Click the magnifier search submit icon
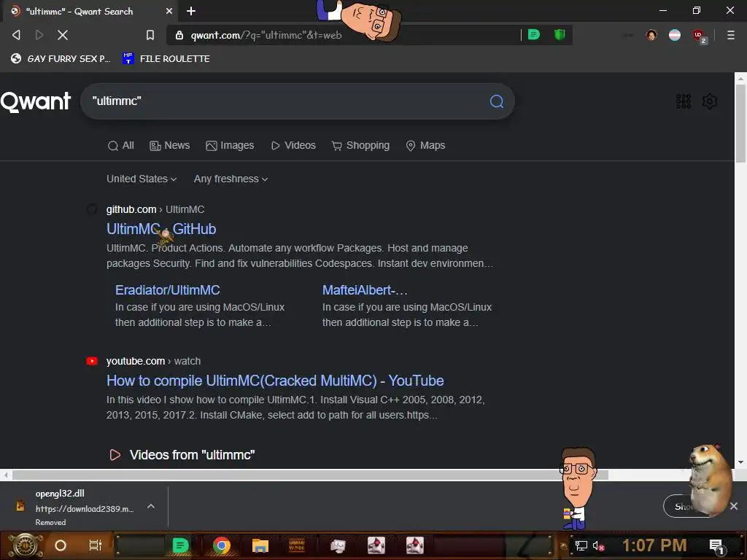This screenshot has width=747, height=560. point(496,101)
